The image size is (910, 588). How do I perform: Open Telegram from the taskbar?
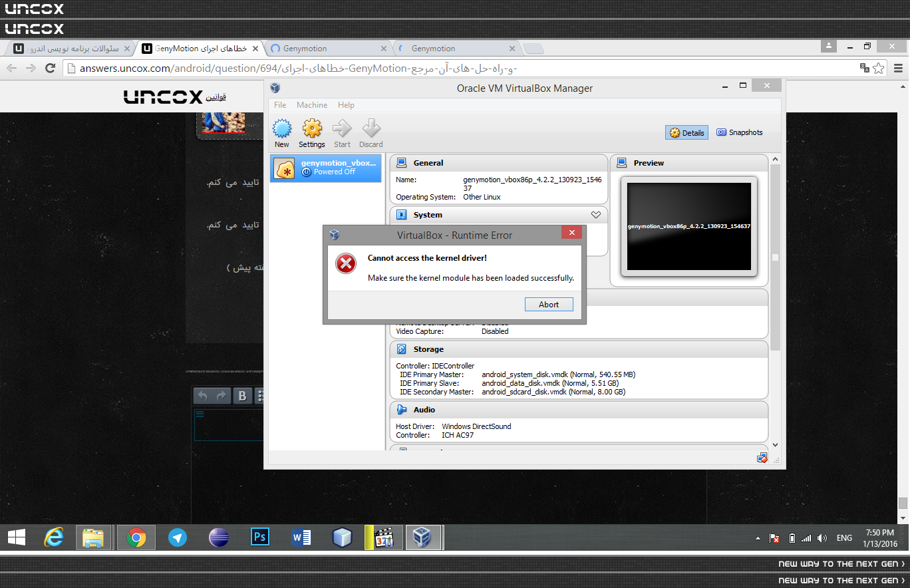tap(178, 537)
